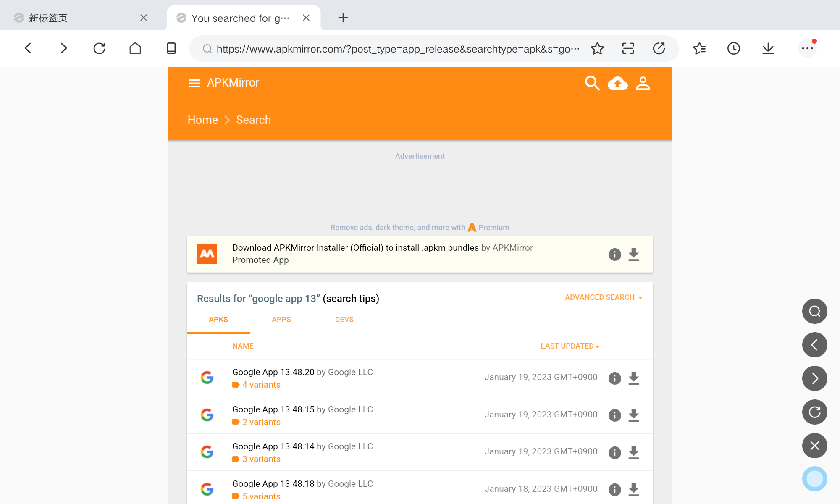
Task: Sort by Last Updated column dropdown
Action: (x=570, y=346)
